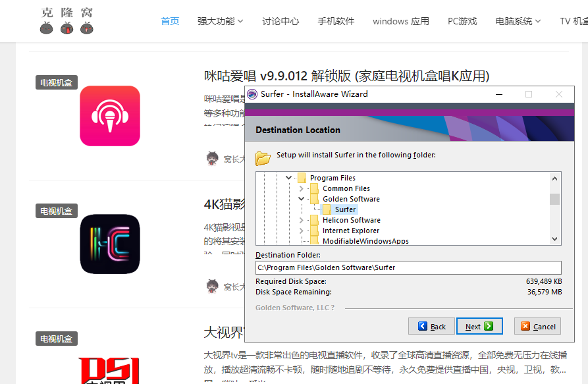
Task: Select the Common Files folder row
Action: [x=346, y=188]
